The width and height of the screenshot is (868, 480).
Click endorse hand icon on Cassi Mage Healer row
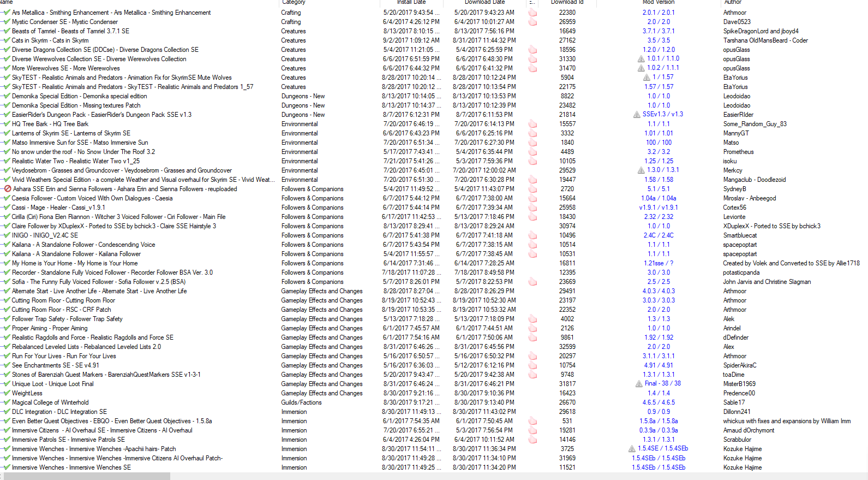532,208
